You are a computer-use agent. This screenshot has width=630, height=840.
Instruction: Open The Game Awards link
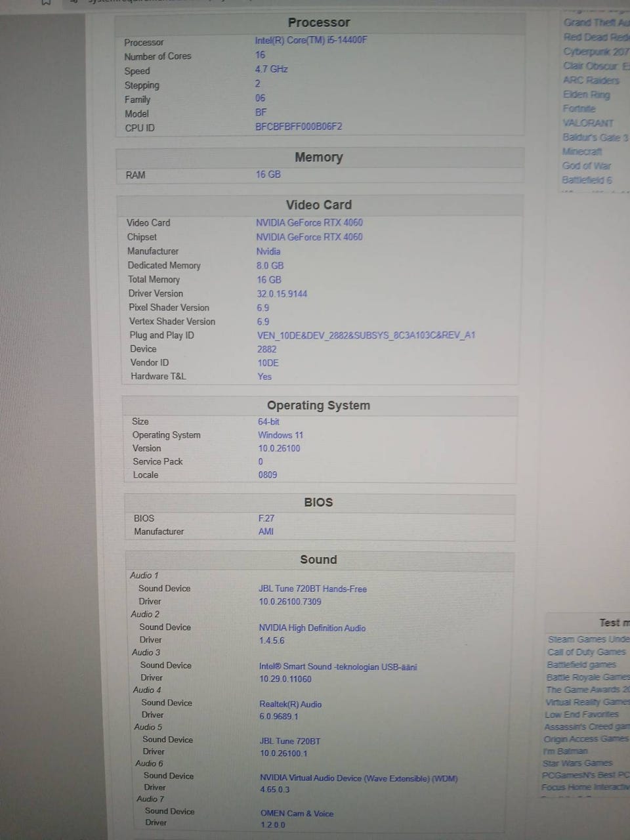point(587,689)
